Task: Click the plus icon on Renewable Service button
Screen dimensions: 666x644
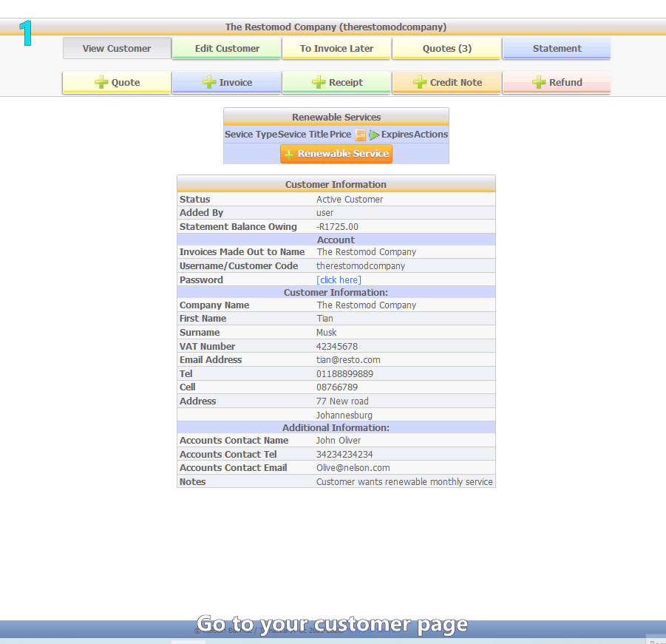Action: click(x=289, y=155)
